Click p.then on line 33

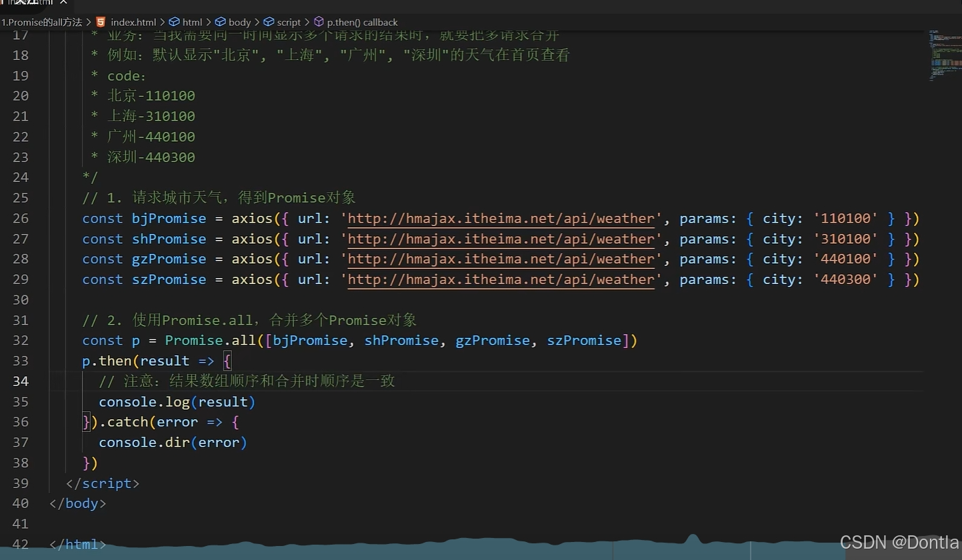click(x=107, y=361)
